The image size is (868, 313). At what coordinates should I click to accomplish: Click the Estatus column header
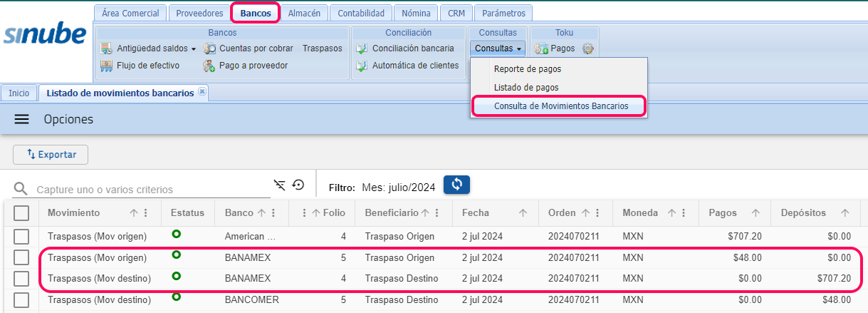pyautogui.click(x=187, y=212)
